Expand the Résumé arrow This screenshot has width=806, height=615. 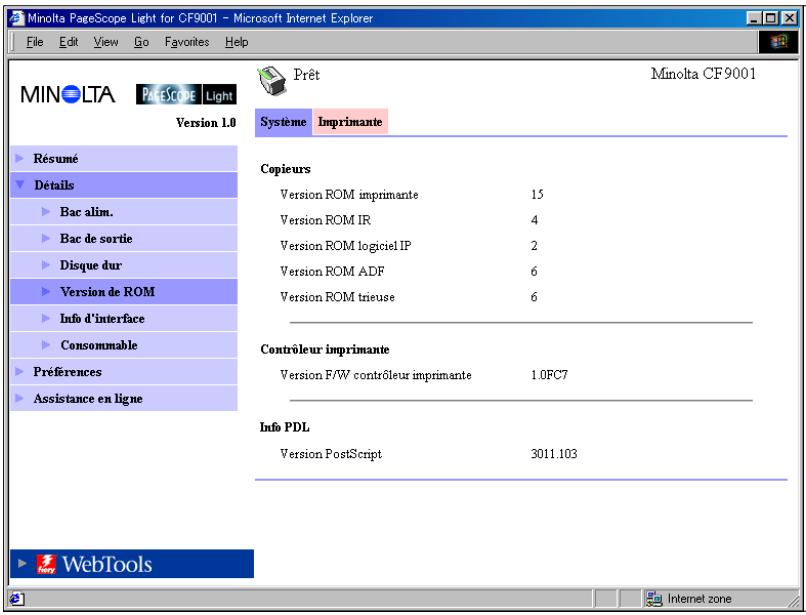pos(20,158)
